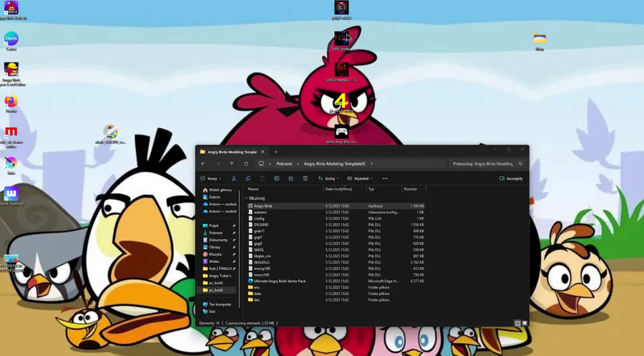Image resolution: width=644 pixels, height=356 pixels.
Task: Select the game controller desktop icon
Action: (341, 135)
